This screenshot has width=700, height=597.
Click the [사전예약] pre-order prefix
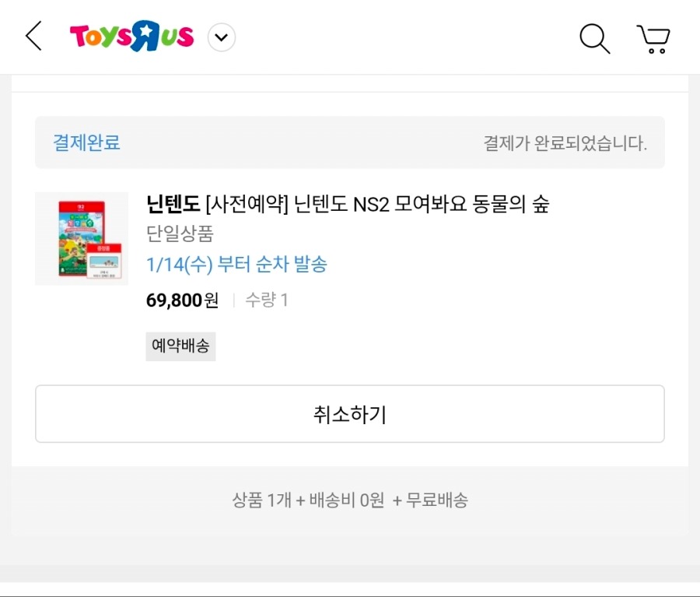tap(247, 205)
